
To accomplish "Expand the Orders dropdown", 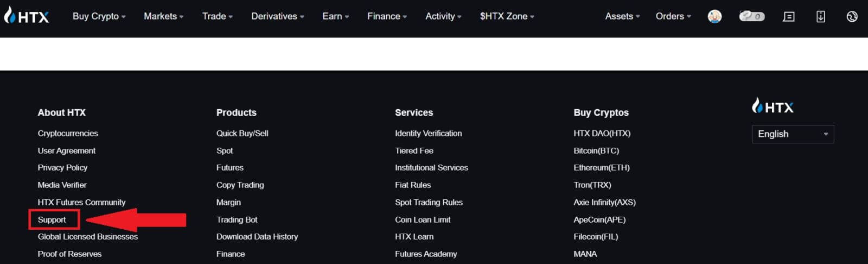I will (673, 16).
